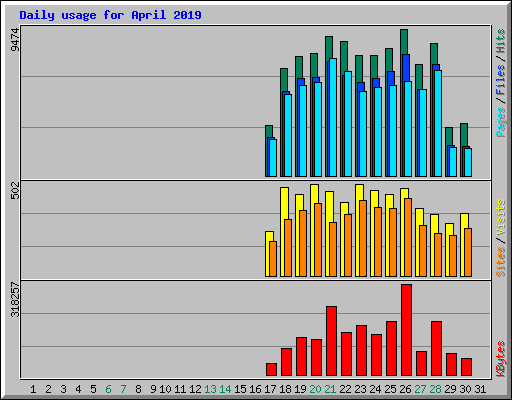This screenshot has height=400, width=512.
Task: Click the 'Files' legend label
Action: 501,80
